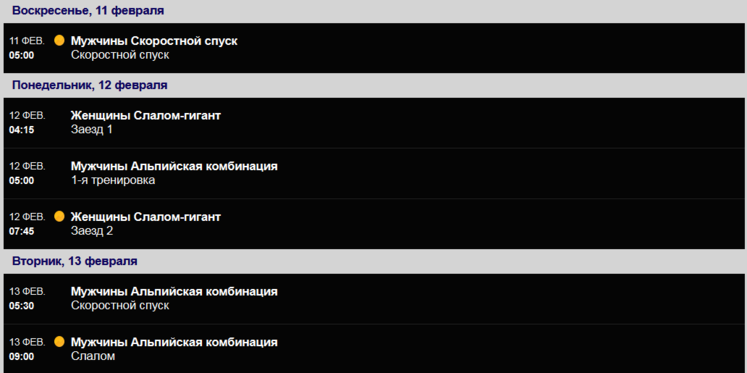This screenshot has height=373, width=747.
Task: Click the Понедельник, 12 февраля date header
Action: pyautogui.click(x=90, y=85)
